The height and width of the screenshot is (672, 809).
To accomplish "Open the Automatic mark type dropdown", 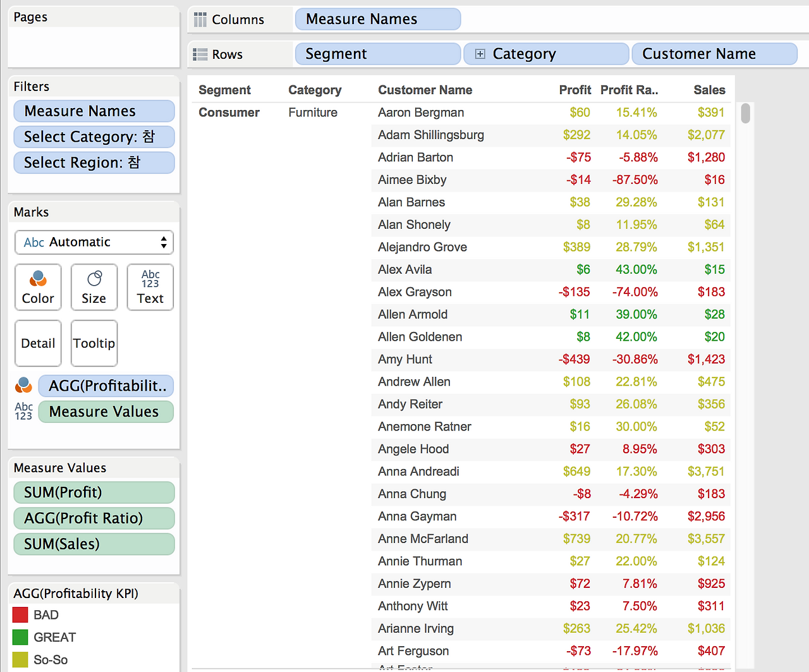I will tap(94, 242).
